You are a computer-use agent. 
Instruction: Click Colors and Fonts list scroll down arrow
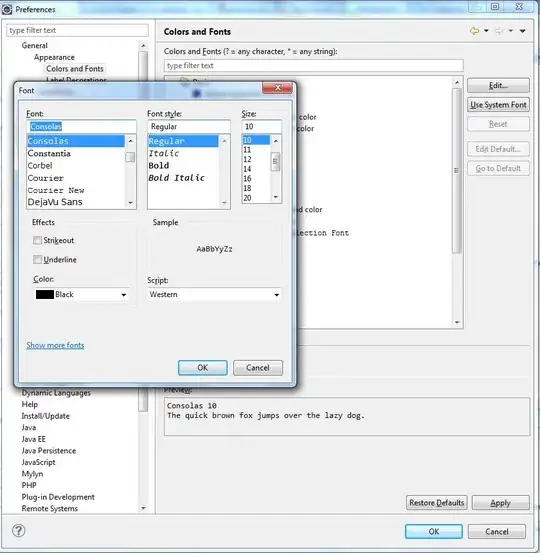tap(457, 322)
